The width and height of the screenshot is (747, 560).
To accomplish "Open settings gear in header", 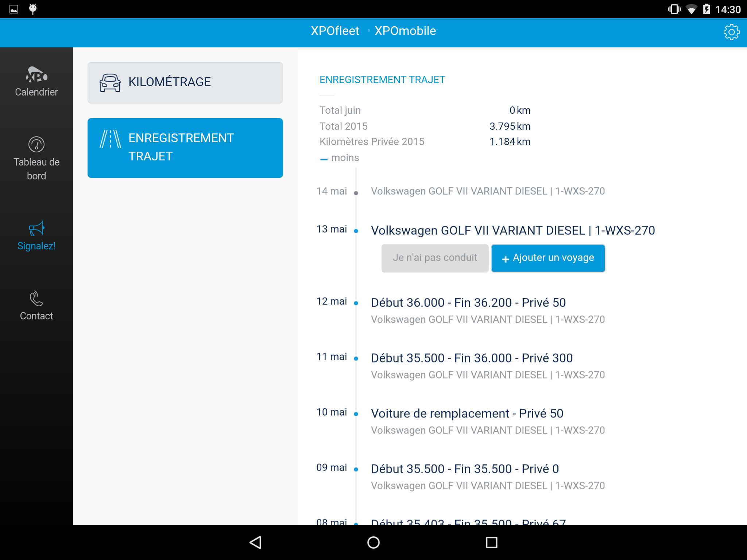I will [731, 32].
